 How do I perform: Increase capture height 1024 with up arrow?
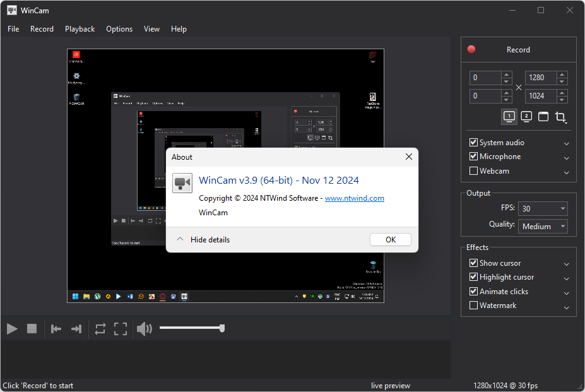pos(562,92)
